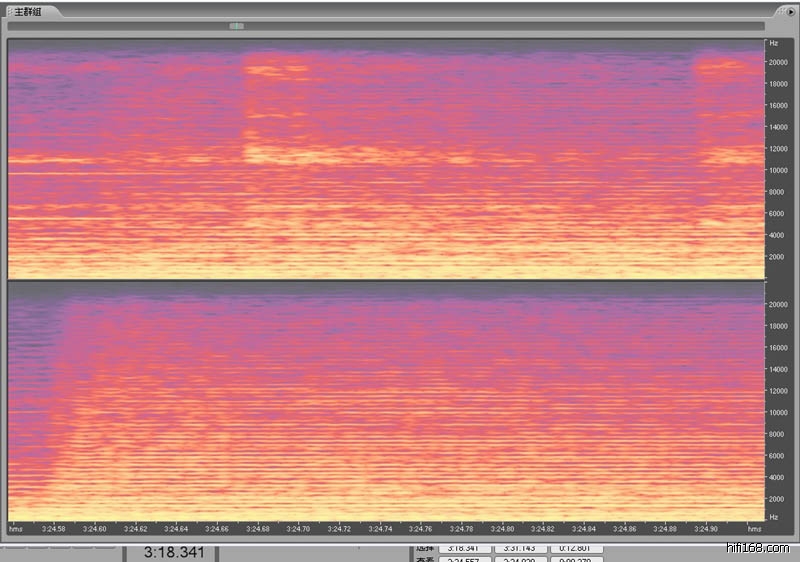Click the zoom scrollbar thumb in the navigator bar

tap(236, 26)
